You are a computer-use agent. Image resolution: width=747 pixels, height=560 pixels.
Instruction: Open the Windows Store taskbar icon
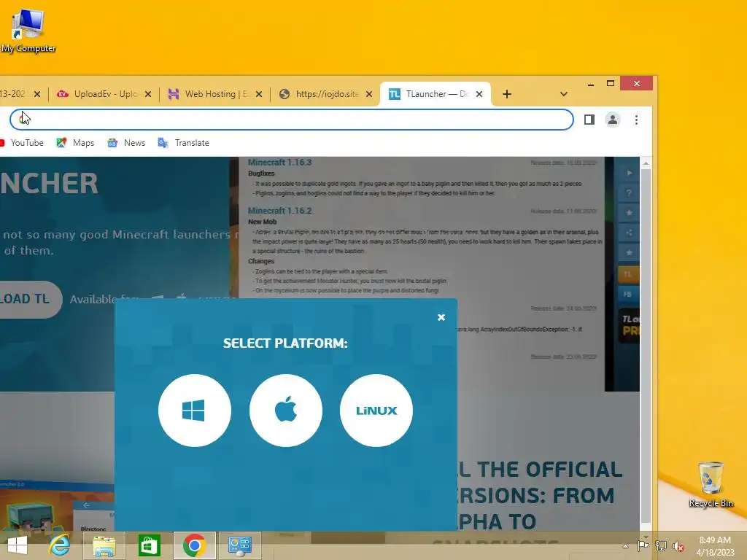tap(149, 545)
